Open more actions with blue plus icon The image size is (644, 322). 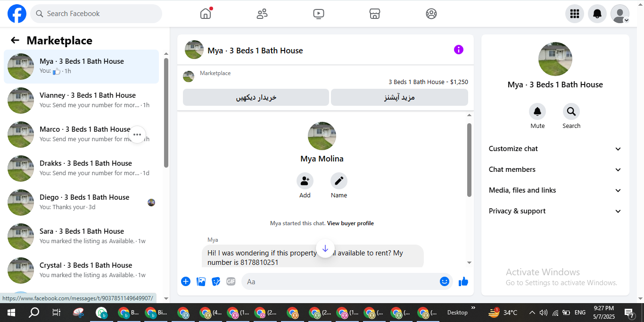(186, 281)
